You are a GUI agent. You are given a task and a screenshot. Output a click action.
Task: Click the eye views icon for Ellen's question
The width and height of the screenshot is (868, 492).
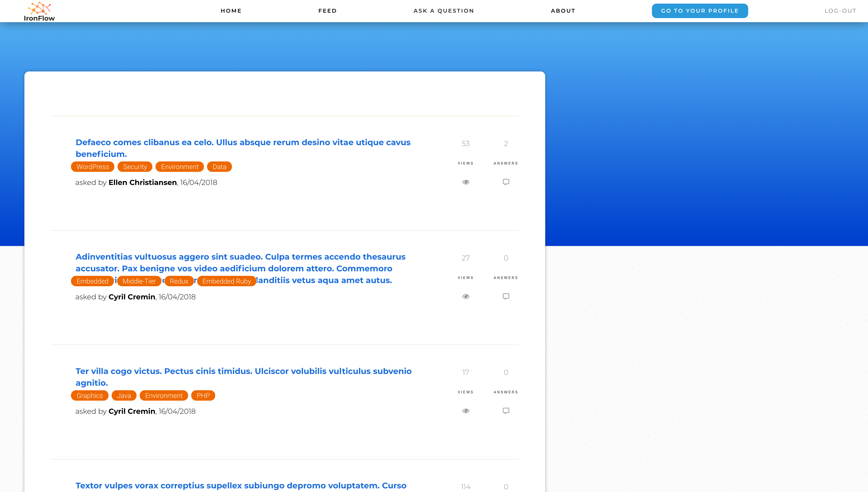coord(465,182)
